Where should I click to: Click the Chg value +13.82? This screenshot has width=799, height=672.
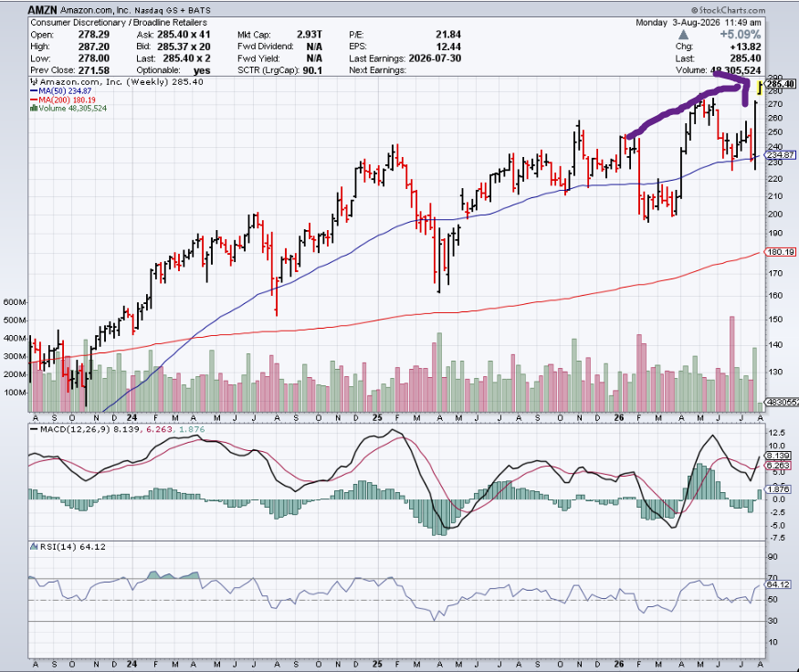(x=745, y=47)
